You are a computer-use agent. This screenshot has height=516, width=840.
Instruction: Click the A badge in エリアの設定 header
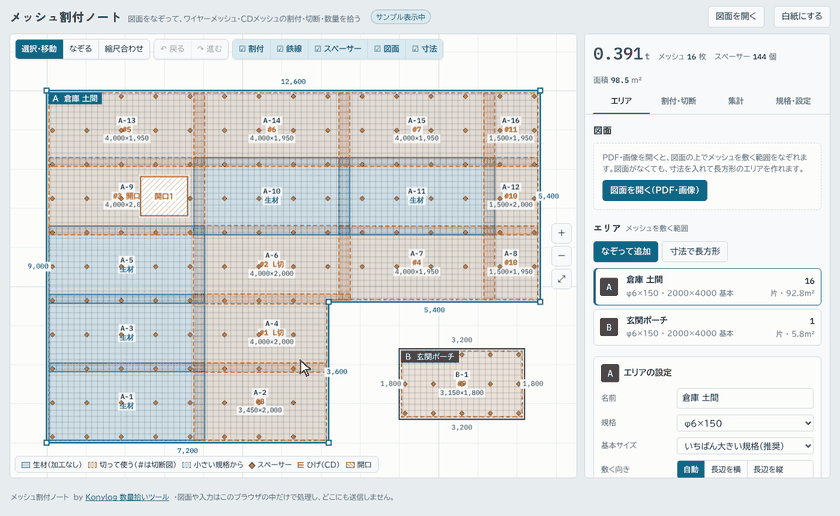(610, 373)
